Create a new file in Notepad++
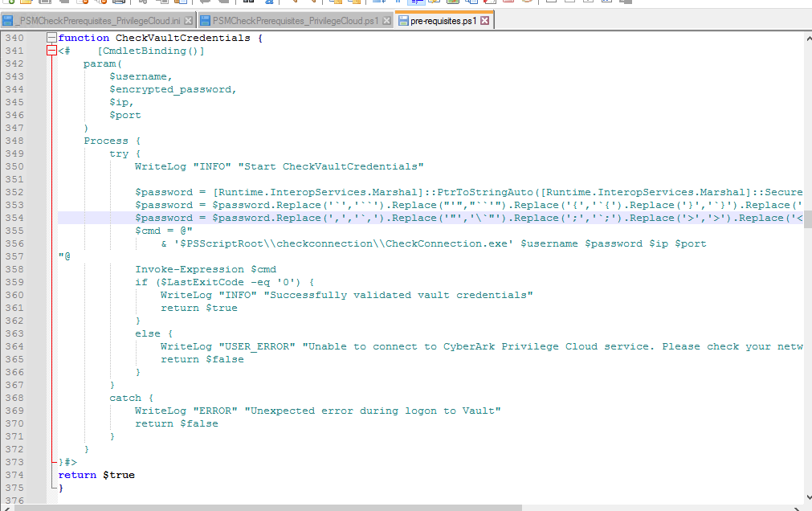 [10, 4]
